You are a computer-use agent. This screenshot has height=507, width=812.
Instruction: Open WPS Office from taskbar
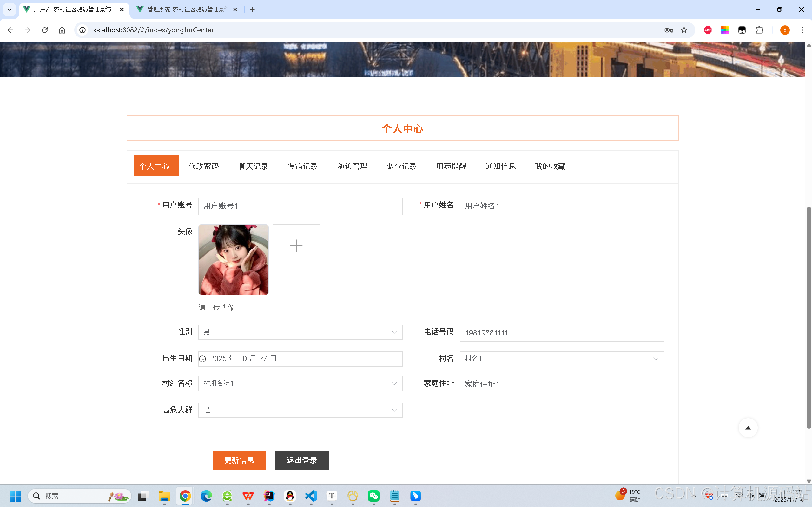tap(248, 496)
